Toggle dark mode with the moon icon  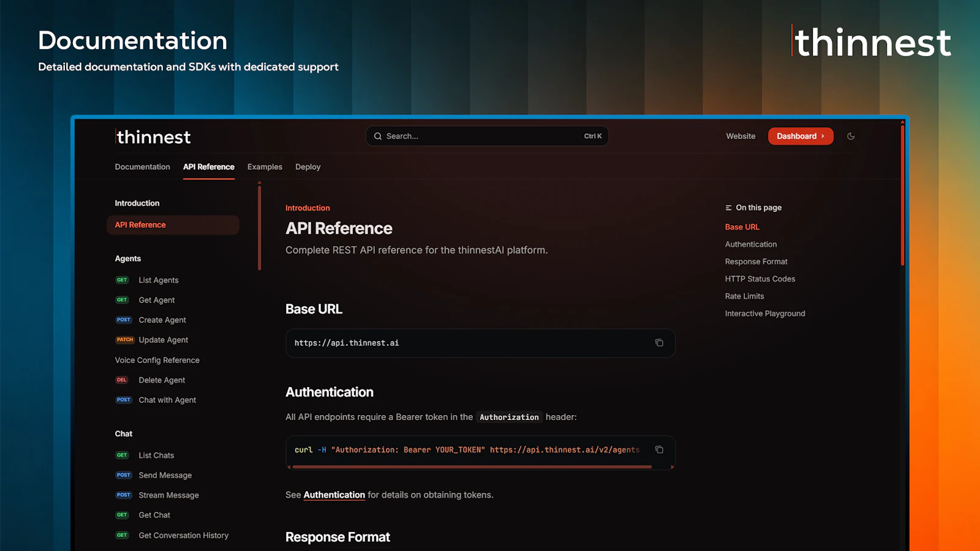coord(851,136)
